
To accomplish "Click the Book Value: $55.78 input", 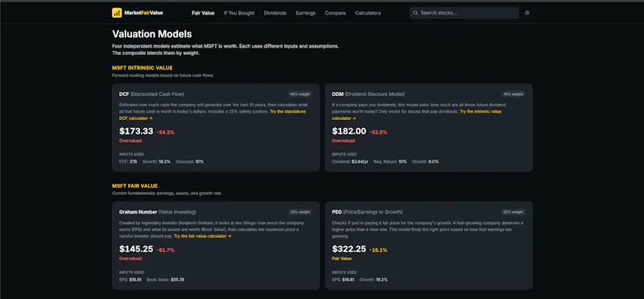I will tap(166, 280).
